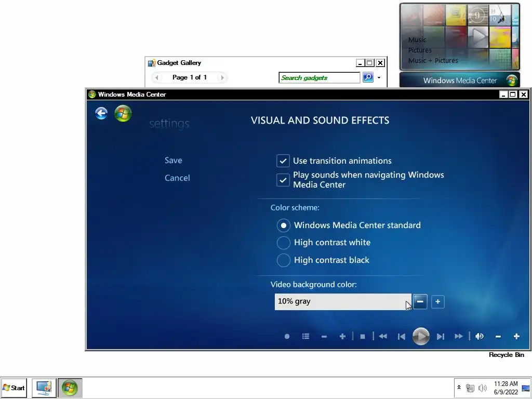The image size is (532, 399).
Task: Click the 10% gray video background field
Action: pos(343,302)
